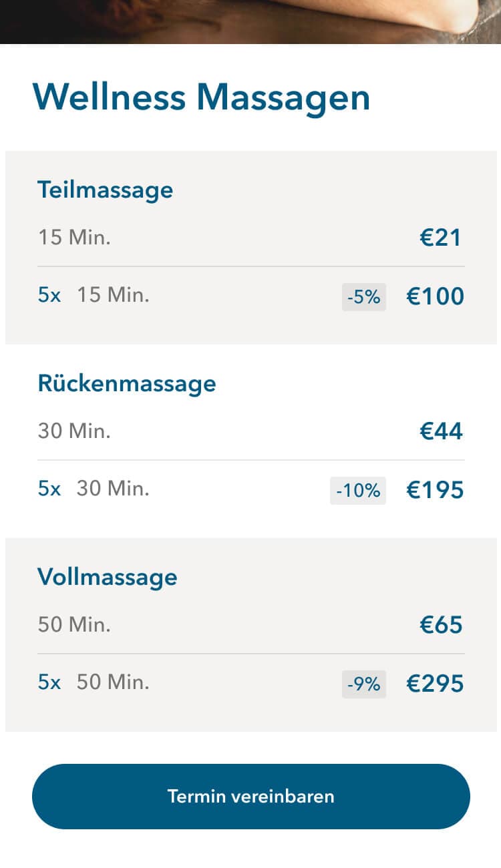Viewport: 501px width, 868px height.
Task: Choose the single 15 Min. option label
Action: coord(74,237)
